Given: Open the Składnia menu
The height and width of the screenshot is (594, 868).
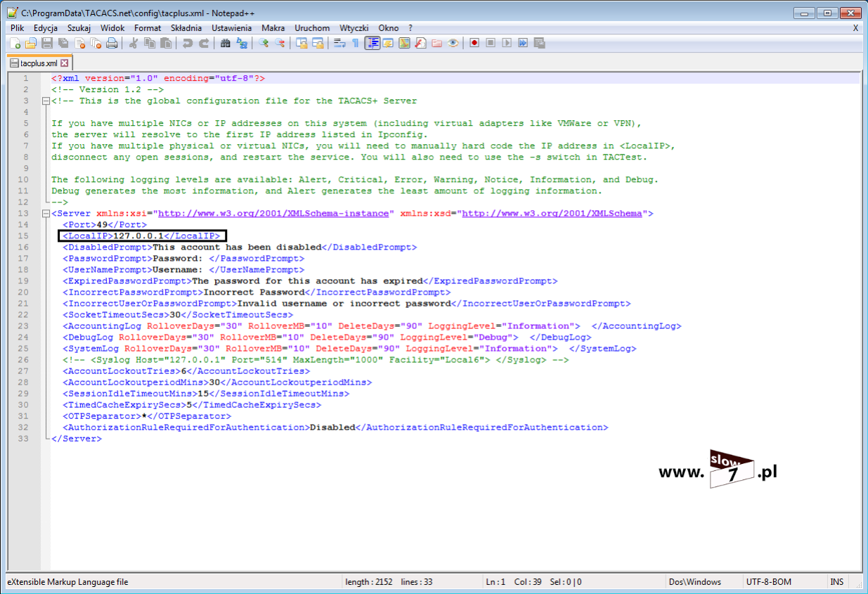Looking at the screenshot, I should 186,28.
